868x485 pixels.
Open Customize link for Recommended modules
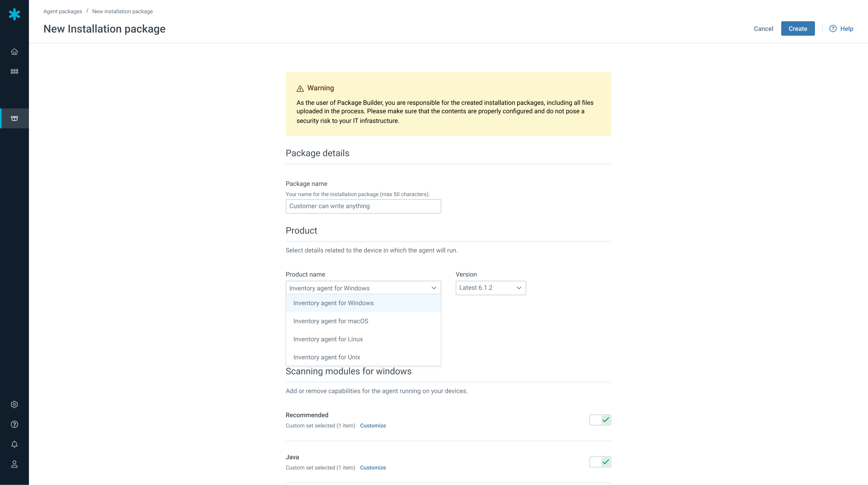(373, 425)
